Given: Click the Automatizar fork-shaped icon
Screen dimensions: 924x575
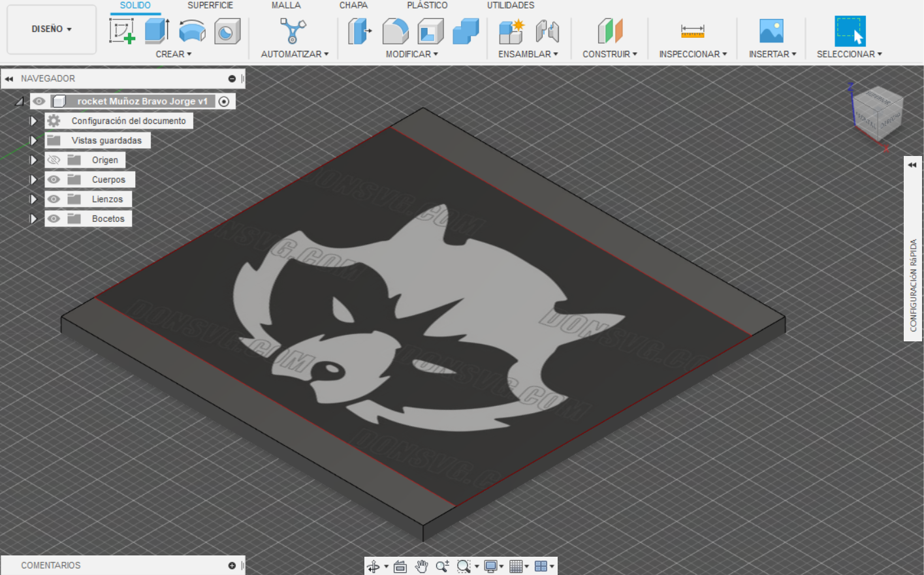Looking at the screenshot, I should (293, 31).
